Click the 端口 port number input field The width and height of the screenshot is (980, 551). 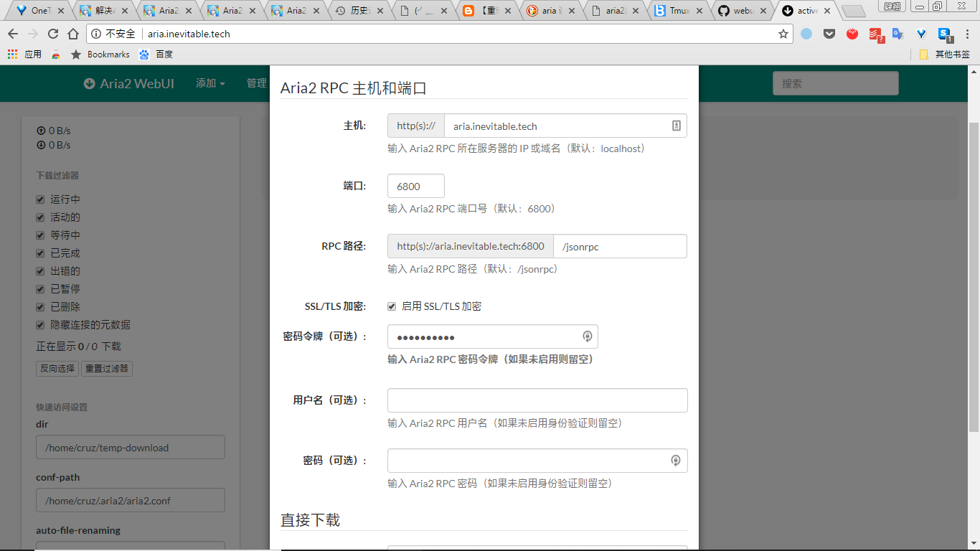tap(416, 186)
